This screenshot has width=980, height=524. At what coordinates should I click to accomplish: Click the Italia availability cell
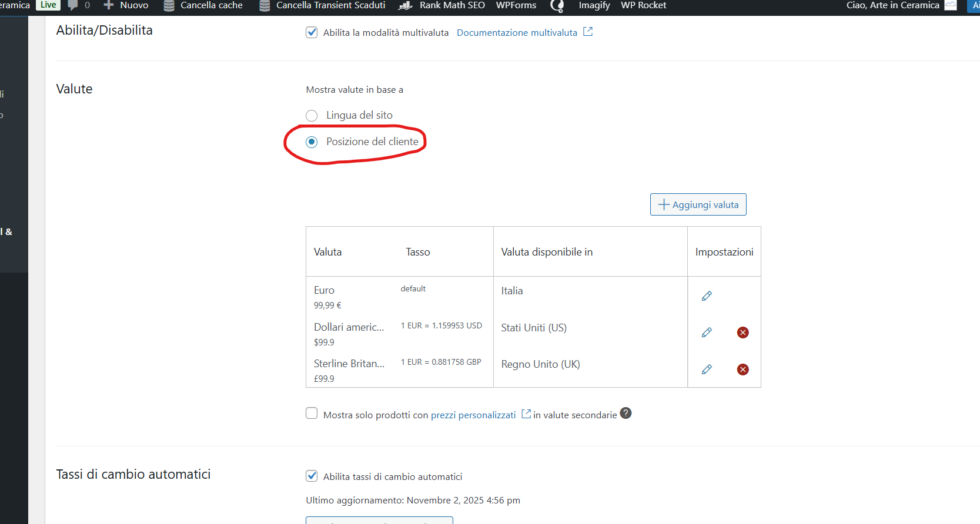(512, 291)
